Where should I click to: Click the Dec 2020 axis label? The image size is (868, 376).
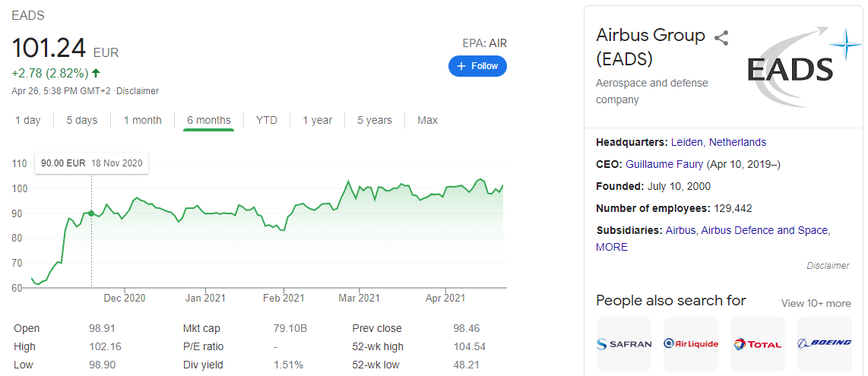click(x=125, y=298)
